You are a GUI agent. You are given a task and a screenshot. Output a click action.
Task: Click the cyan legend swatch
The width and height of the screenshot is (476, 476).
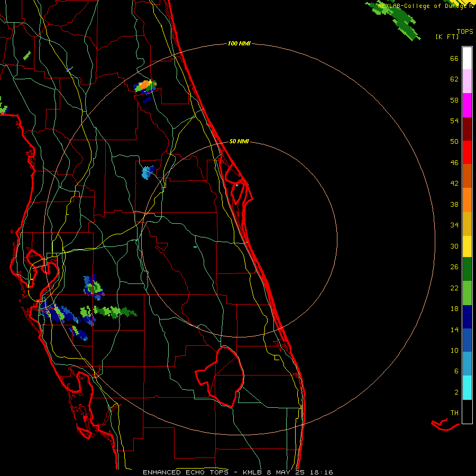(467, 388)
